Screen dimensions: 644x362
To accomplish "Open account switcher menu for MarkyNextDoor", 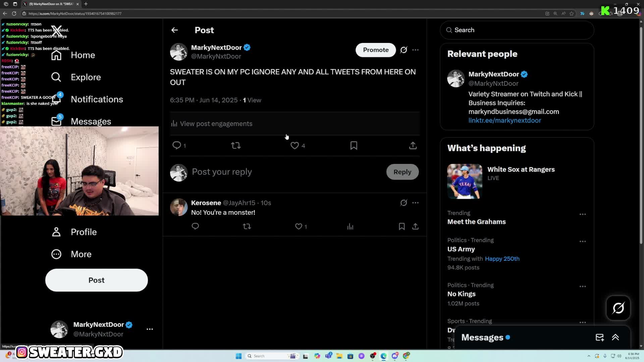I will (150, 329).
